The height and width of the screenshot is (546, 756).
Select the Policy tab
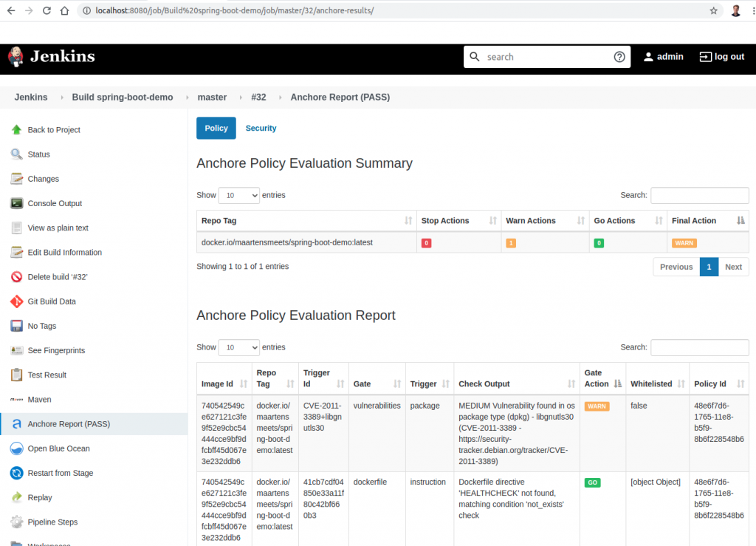216,129
